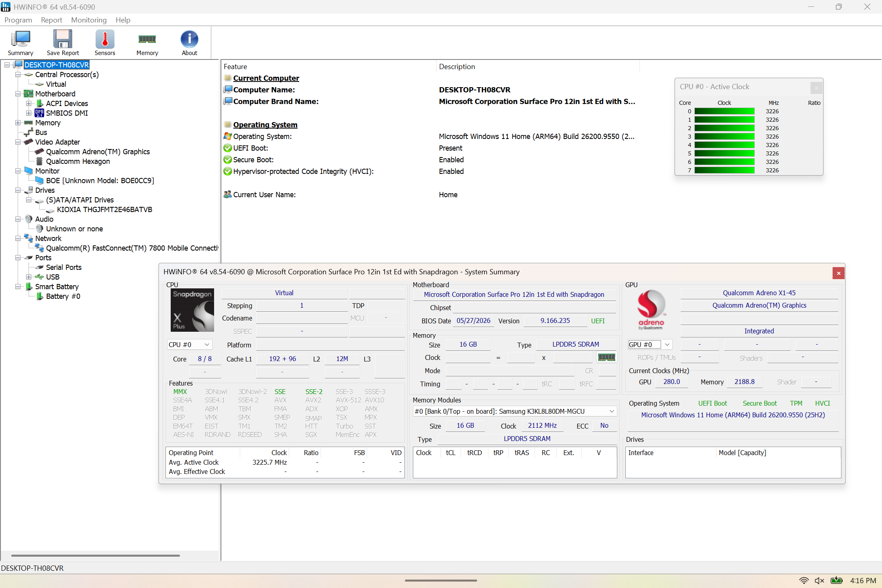Click the memory module icon beside Clock
This screenshot has width=882, height=588.
click(606, 357)
